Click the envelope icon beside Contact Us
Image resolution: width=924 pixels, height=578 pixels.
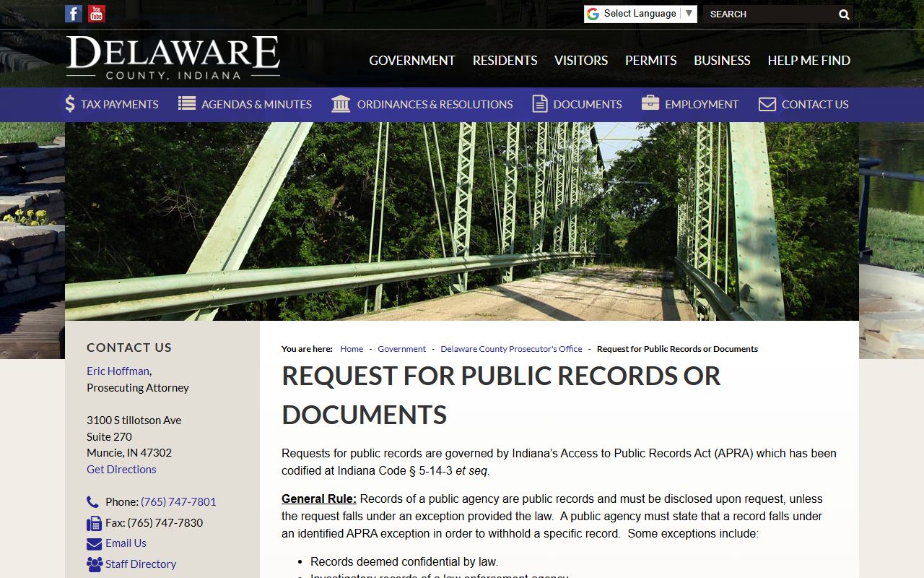click(767, 104)
